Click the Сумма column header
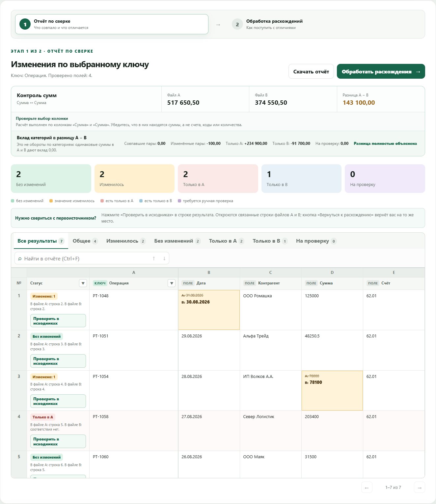The width and height of the screenshot is (436, 504). click(332, 283)
